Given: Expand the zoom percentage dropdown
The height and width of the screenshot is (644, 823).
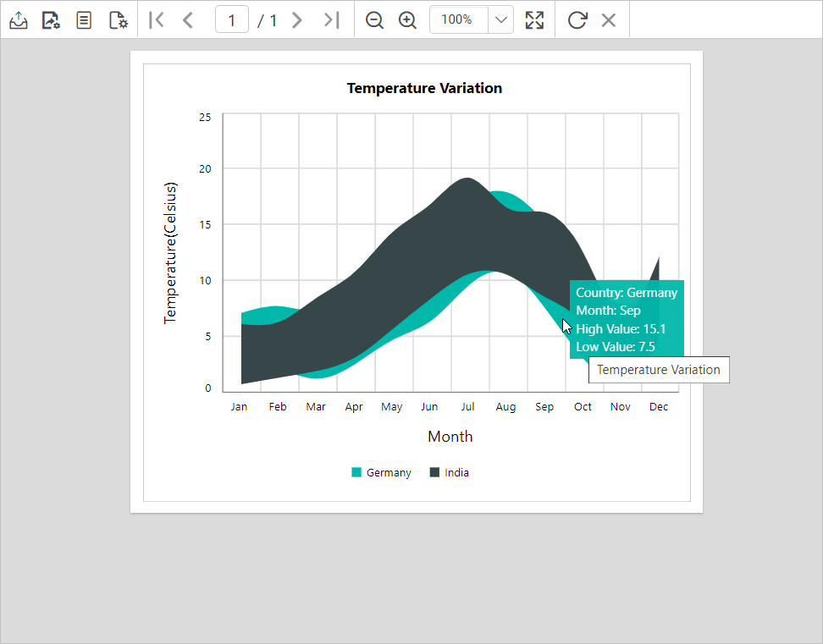Looking at the screenshot, I should [501, 20].
